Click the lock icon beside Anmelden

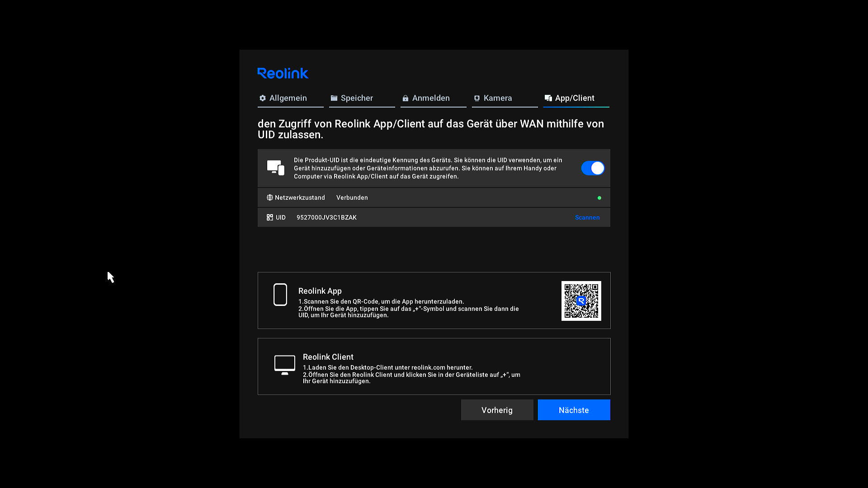click(x=406, y=98)
